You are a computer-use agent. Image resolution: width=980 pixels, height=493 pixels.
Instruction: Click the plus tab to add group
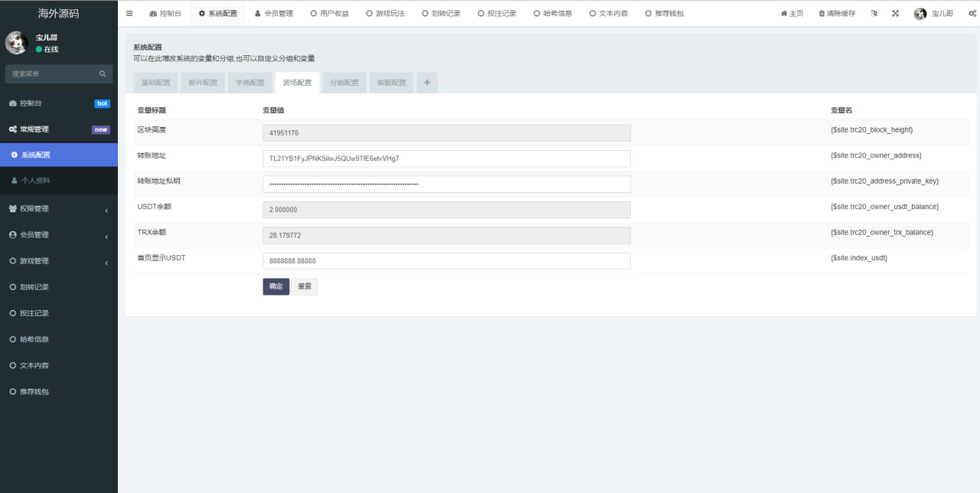coord(426,83)
